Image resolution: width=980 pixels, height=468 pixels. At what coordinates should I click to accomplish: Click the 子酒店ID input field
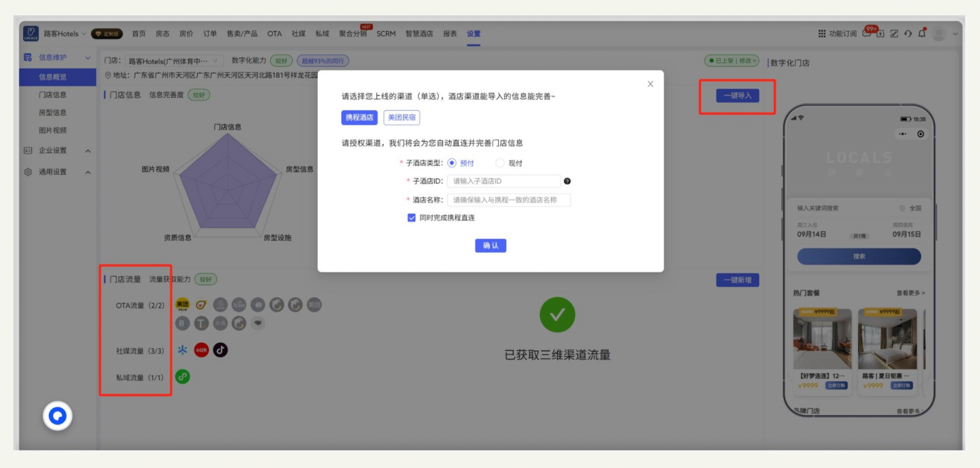(x=504, y=181)
